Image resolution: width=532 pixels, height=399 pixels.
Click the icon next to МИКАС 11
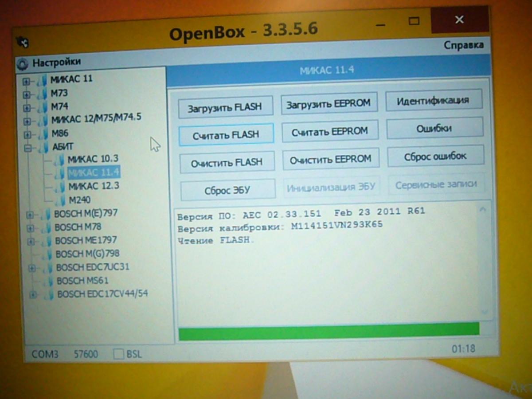pos(43,81)
